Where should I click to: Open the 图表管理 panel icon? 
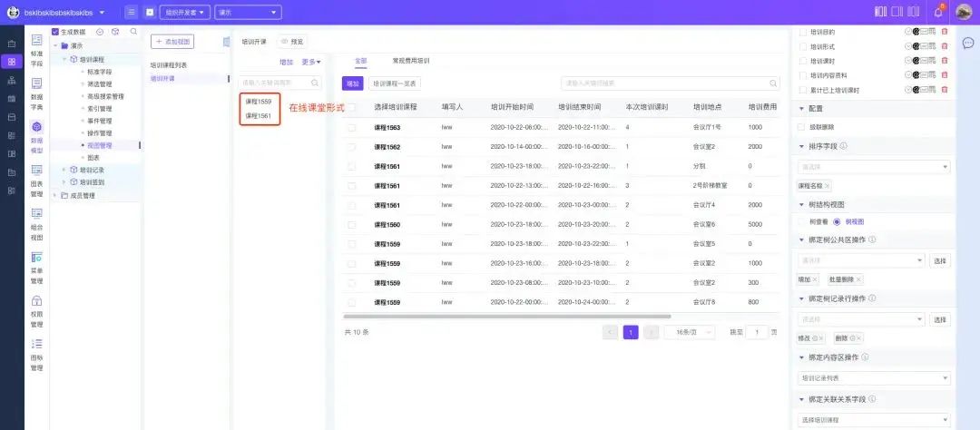[x=37, y=170]
